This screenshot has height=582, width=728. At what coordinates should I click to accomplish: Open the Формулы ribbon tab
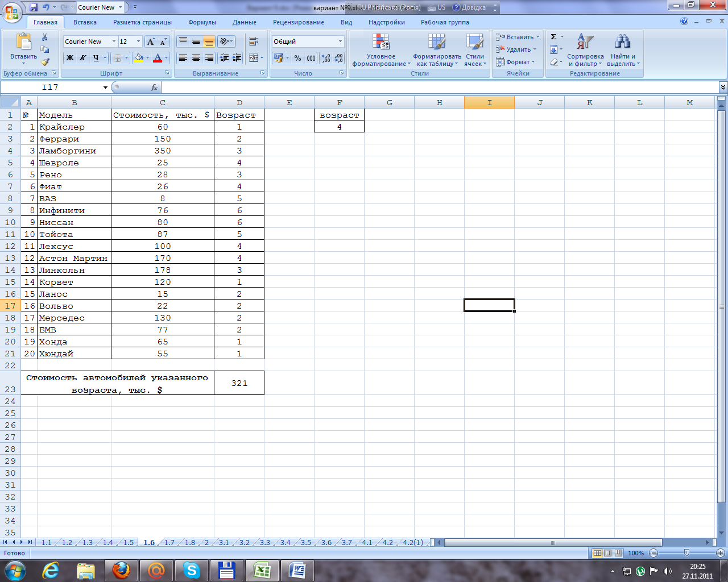202,22
